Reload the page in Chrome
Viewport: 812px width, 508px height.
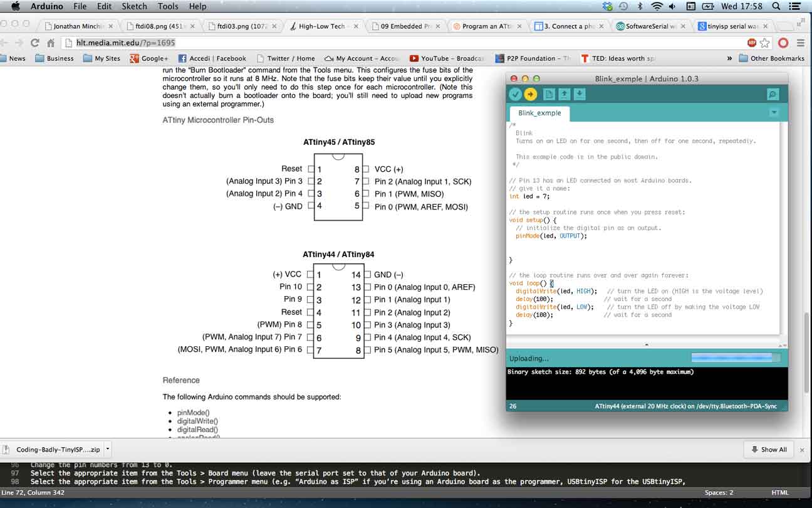pyautogui.click(x=34, y=43)
